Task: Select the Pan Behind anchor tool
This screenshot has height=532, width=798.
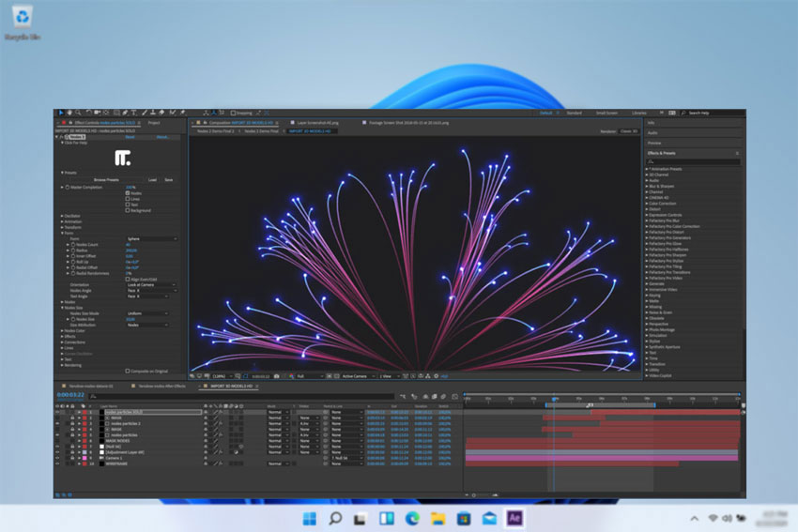Action: point(106,113)
